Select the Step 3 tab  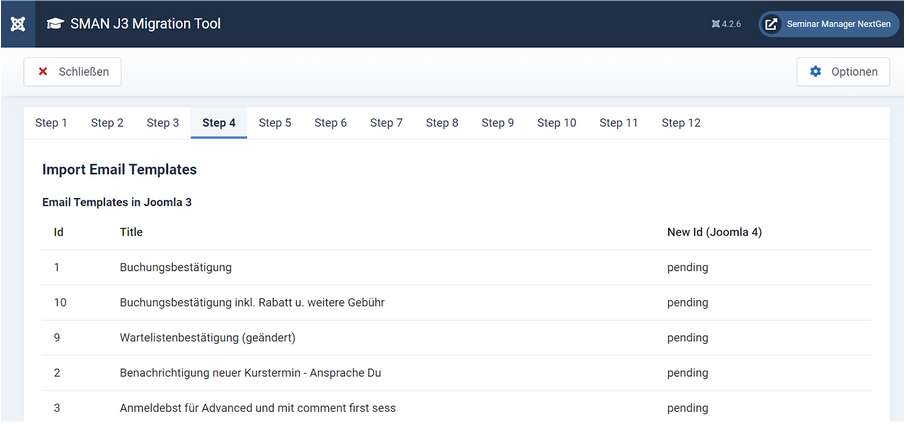(x=163, y=123)
